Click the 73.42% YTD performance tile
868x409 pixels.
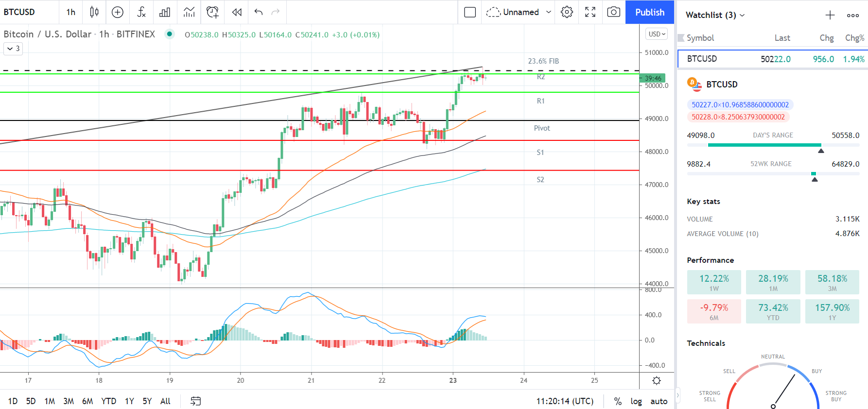773,311
